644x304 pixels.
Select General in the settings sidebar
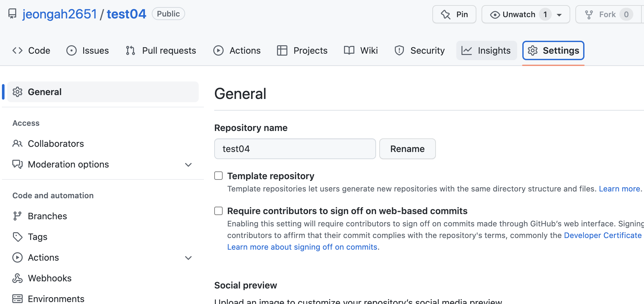coord(103,92)
